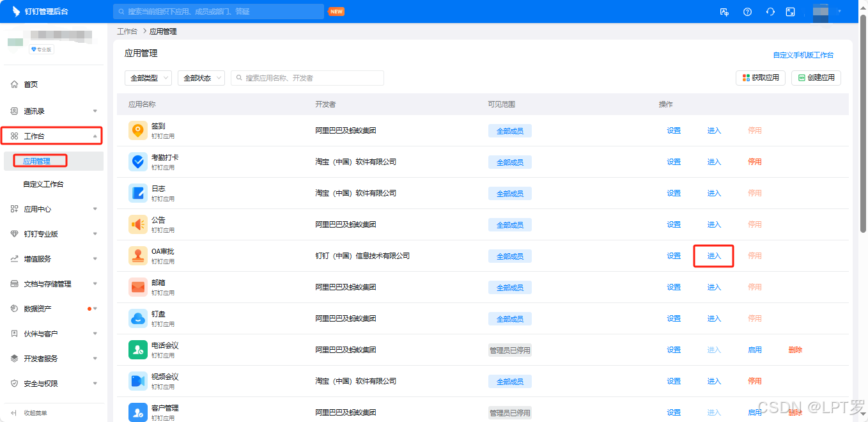The image size is (868, 422).
Task: Click the 钉盘 cloud app icon
Action: tap(138, 318)
